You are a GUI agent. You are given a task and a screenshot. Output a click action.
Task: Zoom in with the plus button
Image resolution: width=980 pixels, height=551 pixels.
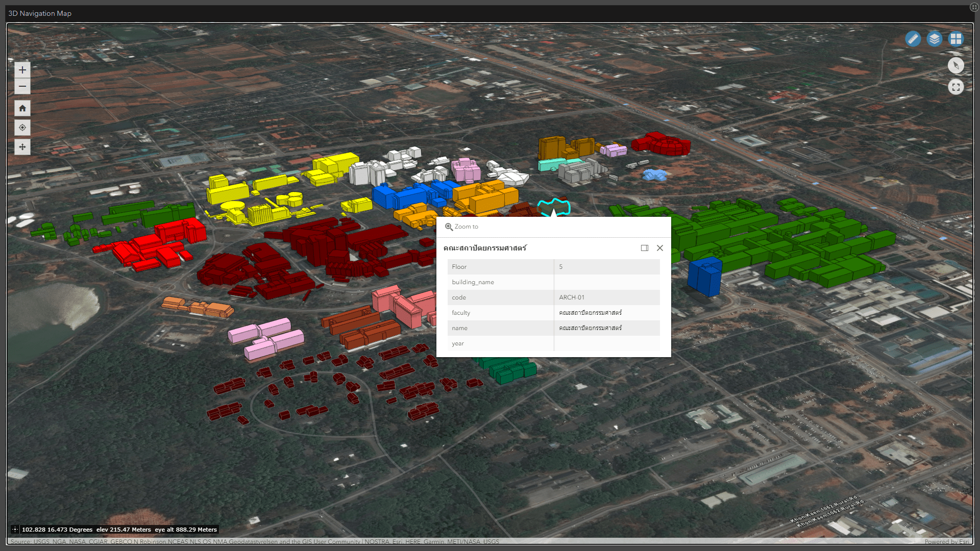click(x=22, y=70)
